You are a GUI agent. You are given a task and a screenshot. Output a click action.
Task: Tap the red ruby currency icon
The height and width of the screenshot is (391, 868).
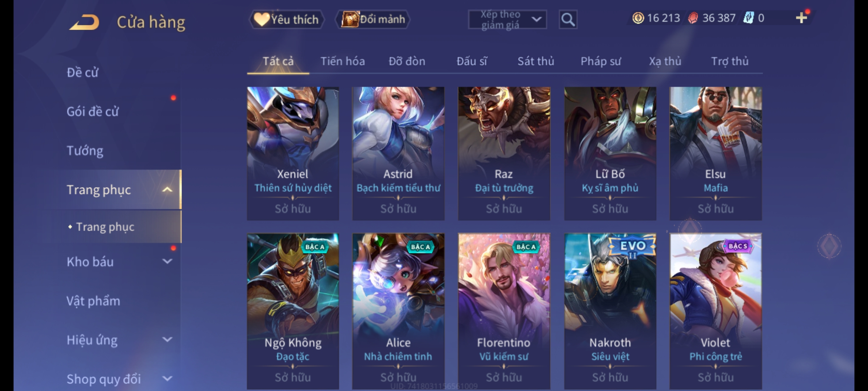693,18
